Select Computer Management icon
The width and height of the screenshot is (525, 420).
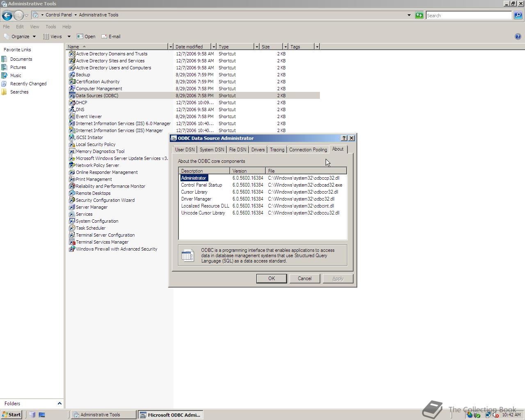(72, 89)
